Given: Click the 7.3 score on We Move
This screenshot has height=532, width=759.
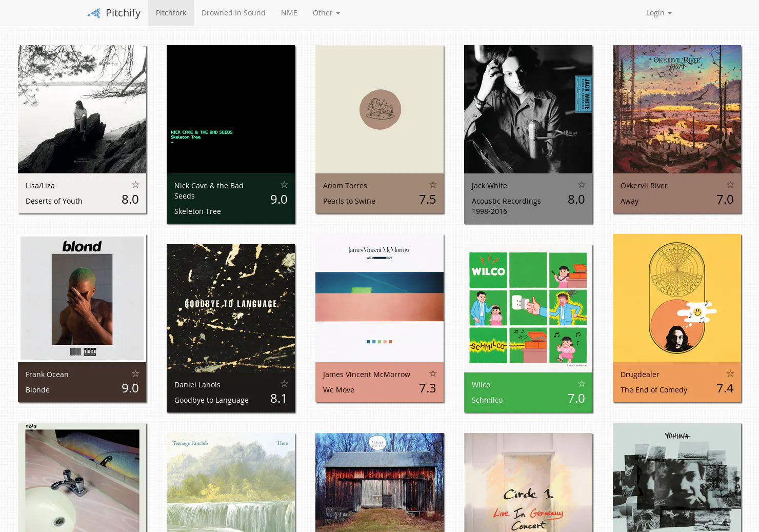Looking at the screenshot, I should (428, 388).
